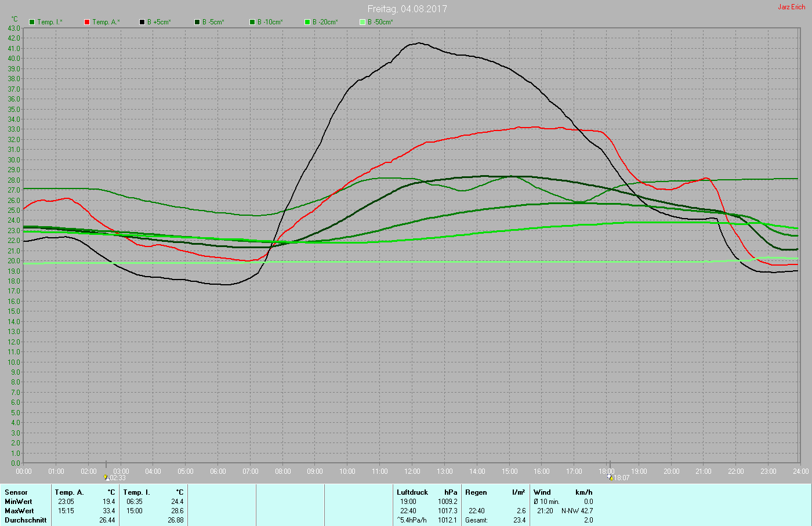
Task: Click the 06:35 Temp. I. minimum time
Action: [135, 502]
